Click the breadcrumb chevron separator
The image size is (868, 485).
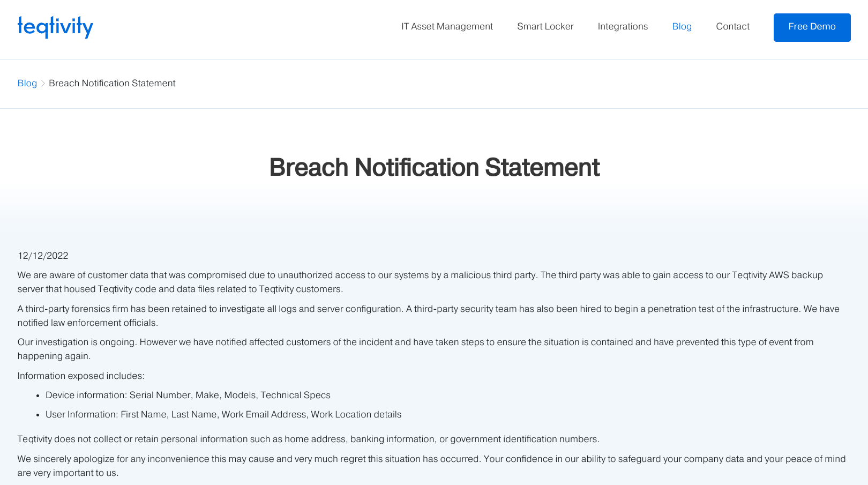click(43, 83)
